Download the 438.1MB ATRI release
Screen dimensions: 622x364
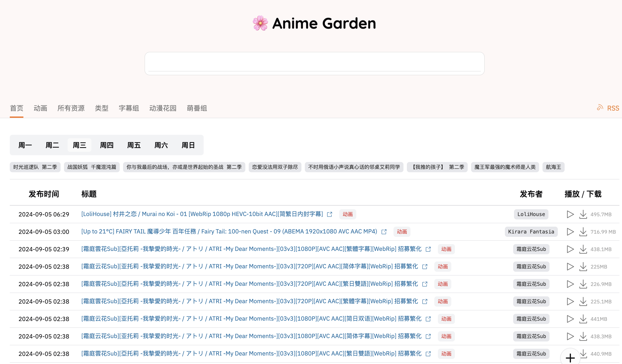[583, 249]
